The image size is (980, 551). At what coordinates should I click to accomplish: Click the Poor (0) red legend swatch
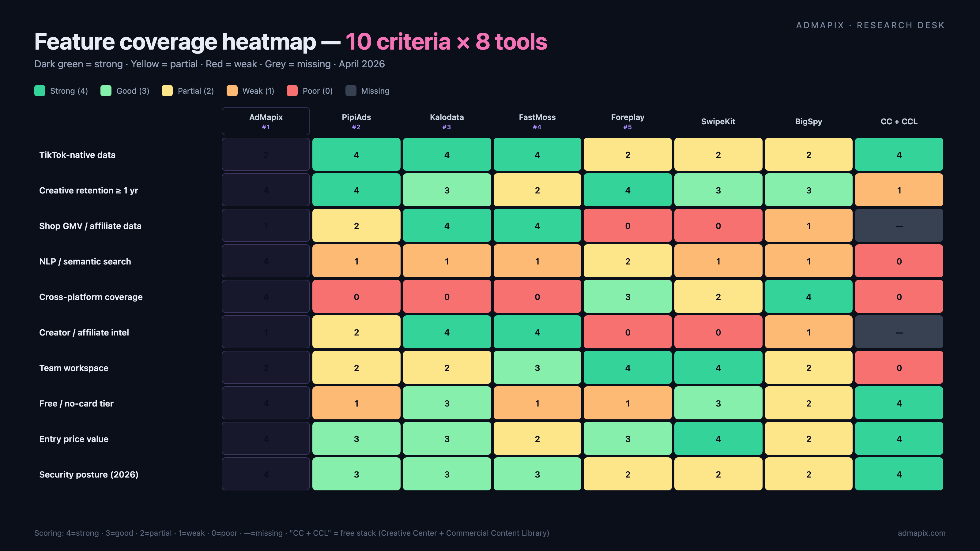(x=292, y=91)
